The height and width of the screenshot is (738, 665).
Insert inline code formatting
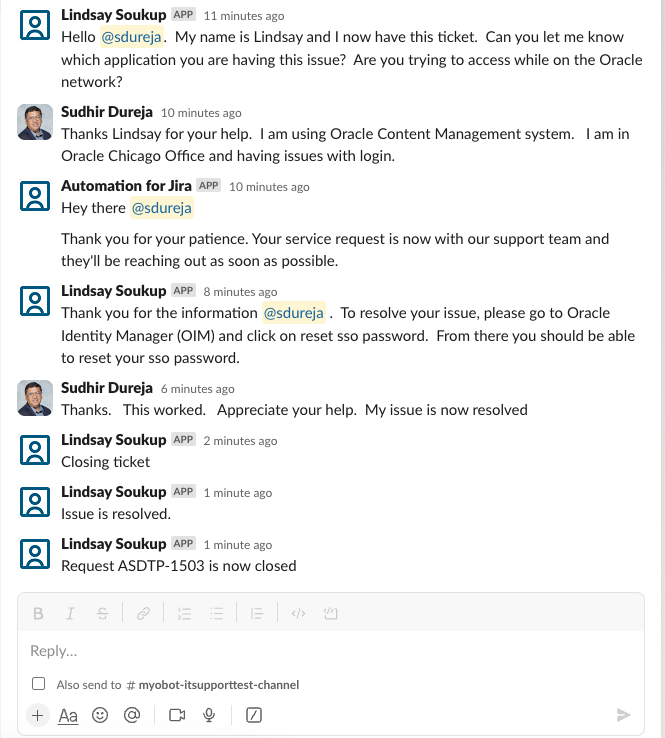pyautogui.click(x=297, y=614)
